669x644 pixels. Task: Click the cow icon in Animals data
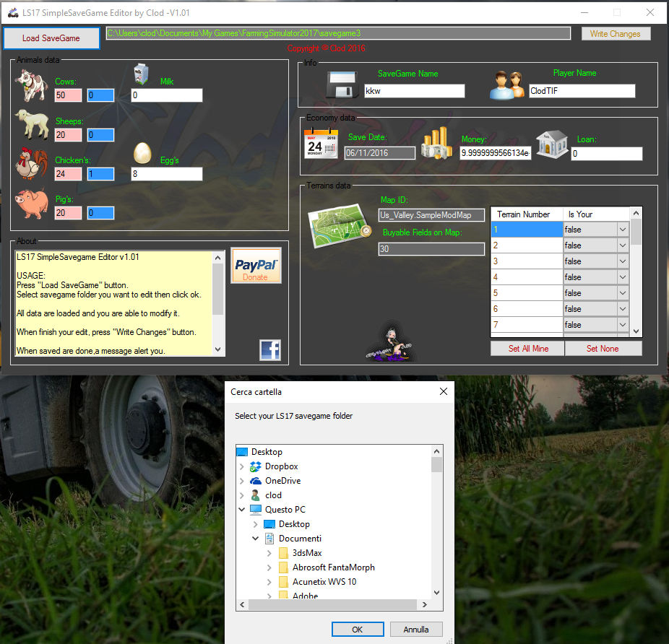tap(31, 86)
